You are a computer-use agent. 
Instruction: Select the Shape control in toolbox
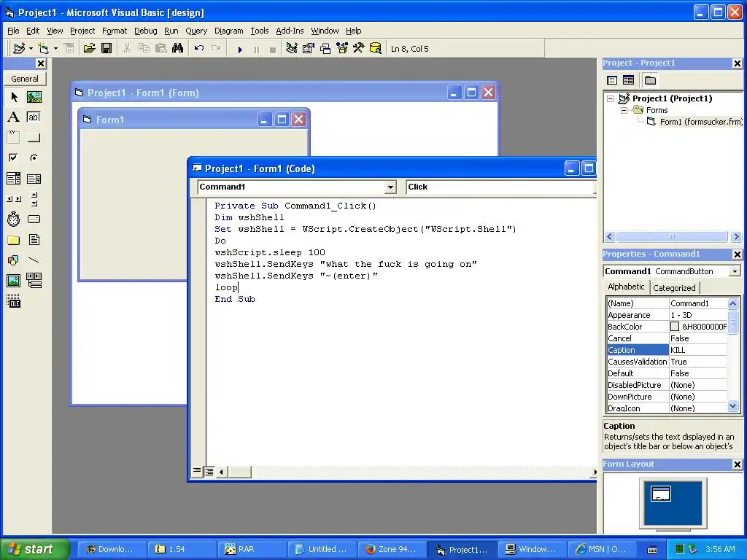point(14,260)
